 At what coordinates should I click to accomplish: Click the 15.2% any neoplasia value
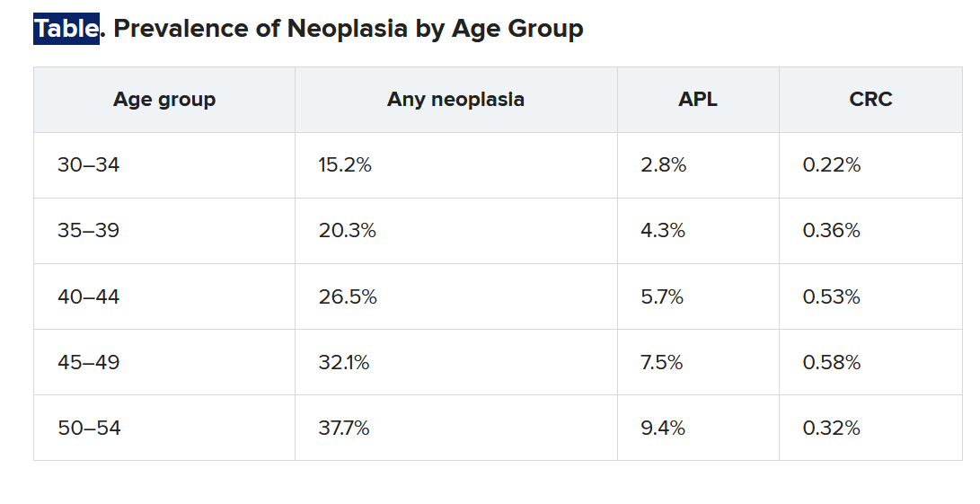pyautogui.click(x=345, y=165)
